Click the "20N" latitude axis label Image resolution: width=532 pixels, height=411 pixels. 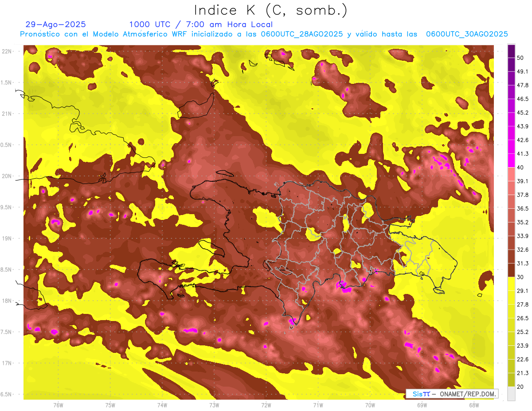(x=7, y=176)
